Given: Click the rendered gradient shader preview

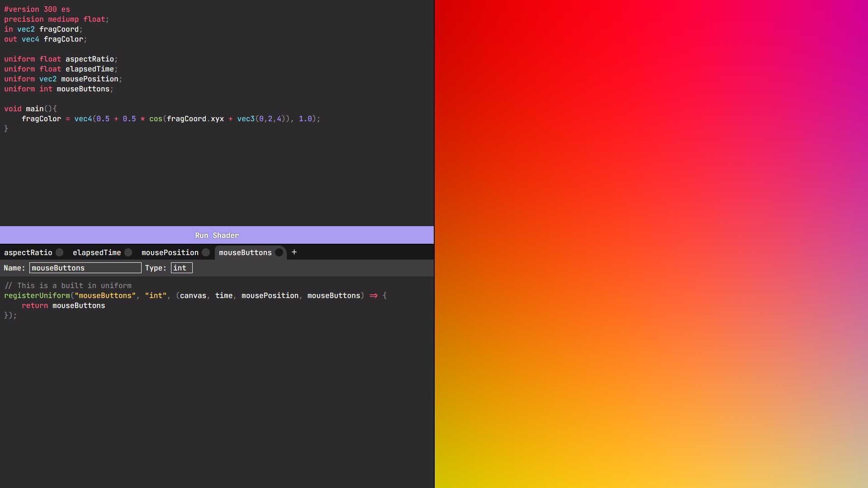Looking at the screenshot, I should [651, 244].
